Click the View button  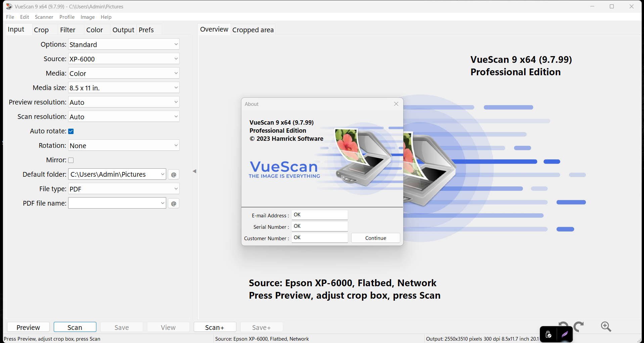point(168,327)
